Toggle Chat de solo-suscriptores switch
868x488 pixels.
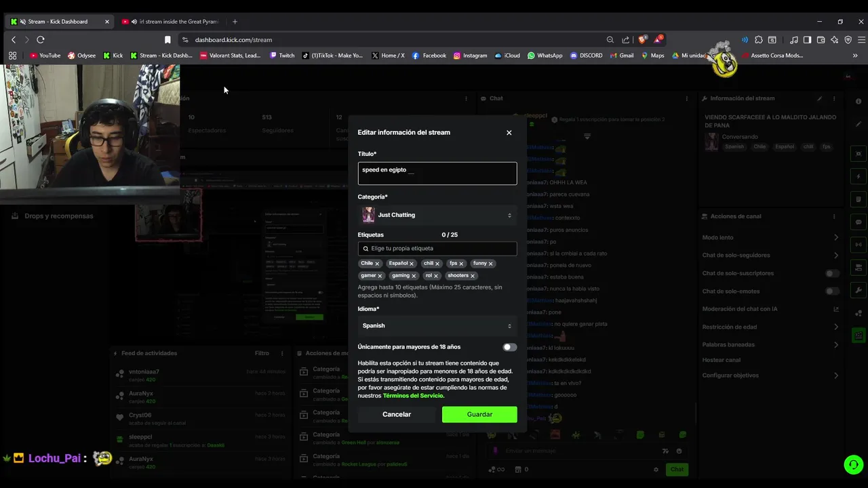click(x=831, y=274)
